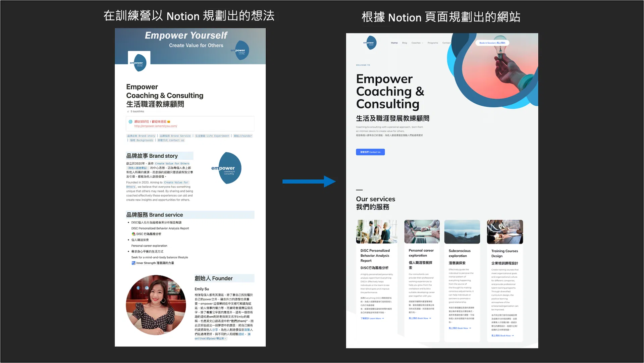Image resolution: width=644 pixels, height=363 pixels.
Task: Click the Notion title 生活職涯教練顧問
Action: coord(155,104)
